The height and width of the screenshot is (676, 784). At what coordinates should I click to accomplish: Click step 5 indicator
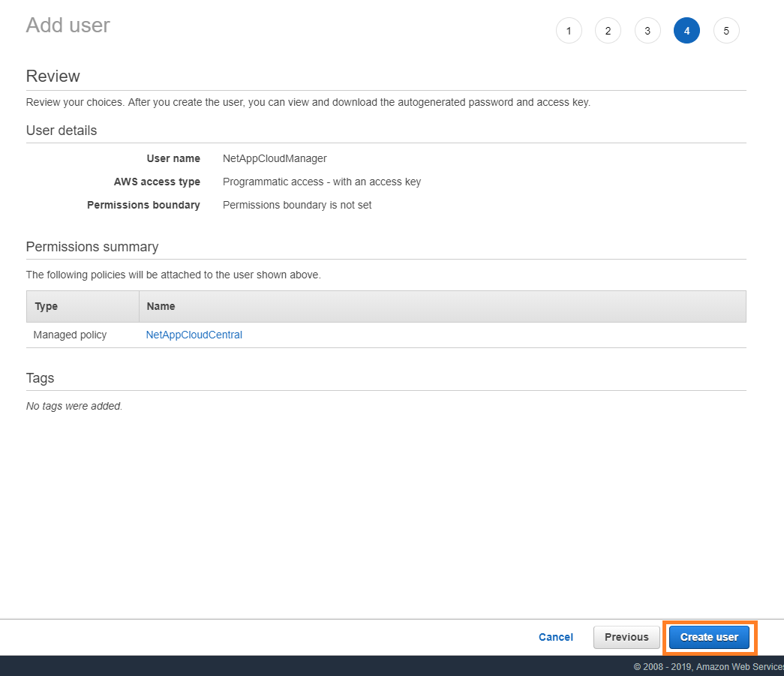point(726,31)
